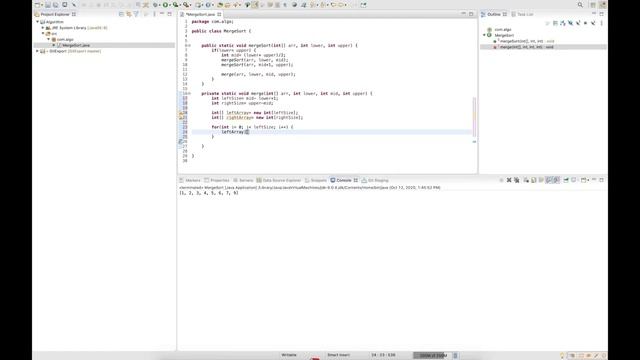This screenshot has width=640, height=360.
Task: Close the MergeSort.java editor tab
Action: pos(220,14)
